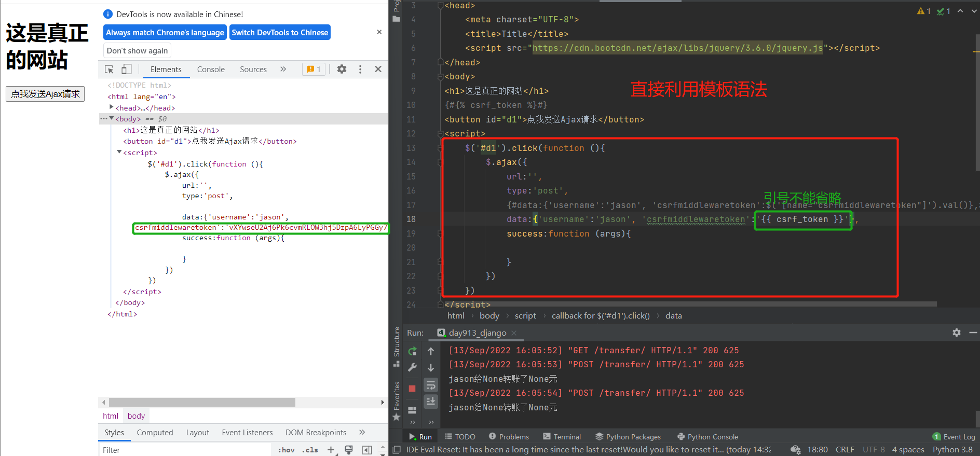Click the right arrow of DOM scrollbar
This screenshot has width=980, height=456.
pyautogui.click(x=383, y=403)
